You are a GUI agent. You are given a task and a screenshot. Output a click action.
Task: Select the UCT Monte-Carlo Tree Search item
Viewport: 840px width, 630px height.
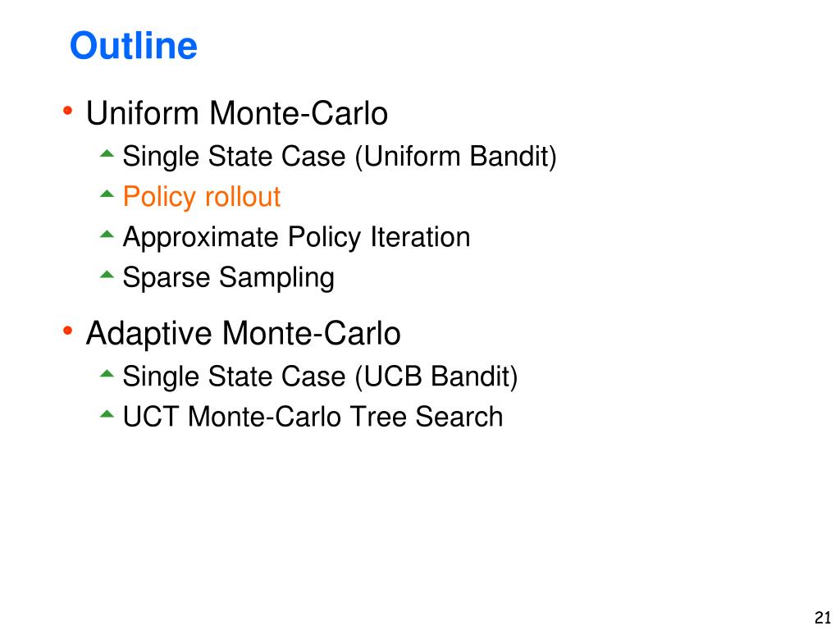[x=313, y=417]
